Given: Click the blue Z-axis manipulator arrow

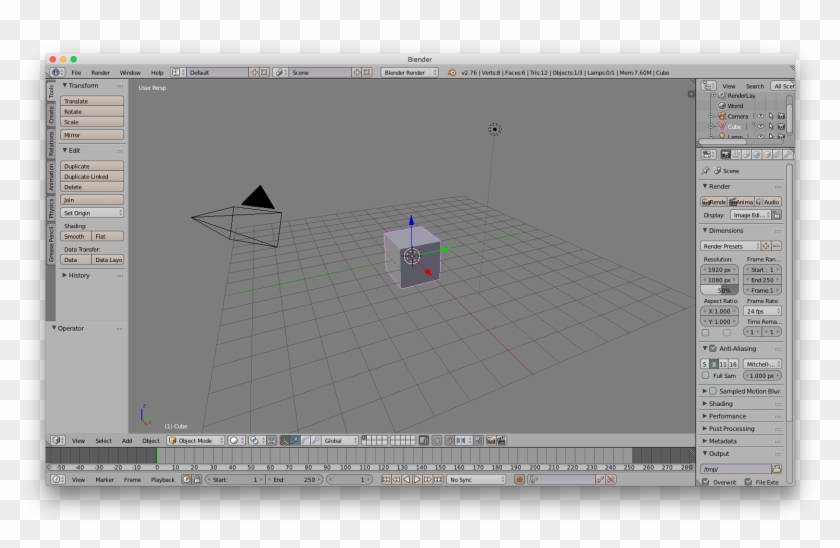Looking at the screenshot, I should pos(411,220).
